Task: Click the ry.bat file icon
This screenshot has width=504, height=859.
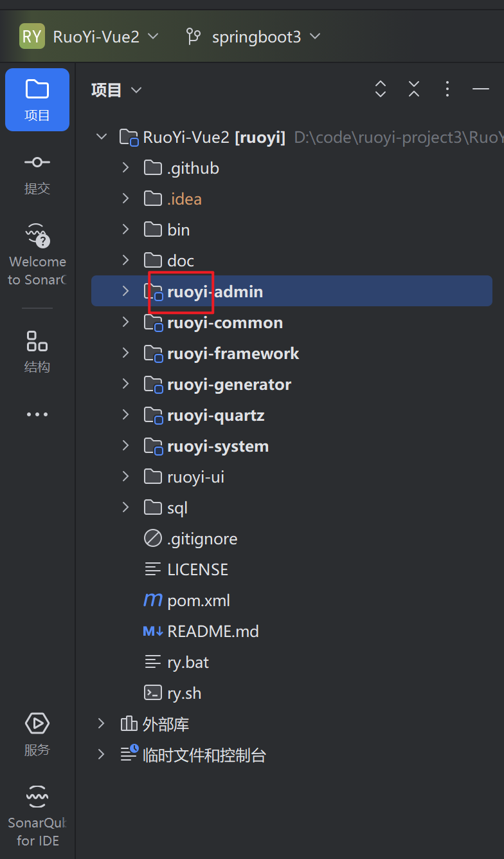Action: pyautogui.click(x=153, y=661)
